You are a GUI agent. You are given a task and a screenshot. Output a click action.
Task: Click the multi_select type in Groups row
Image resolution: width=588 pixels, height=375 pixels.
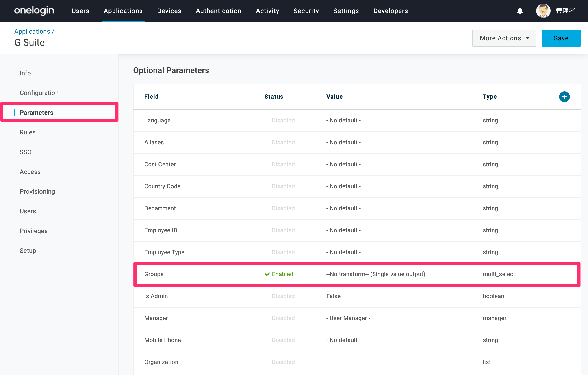499,274
